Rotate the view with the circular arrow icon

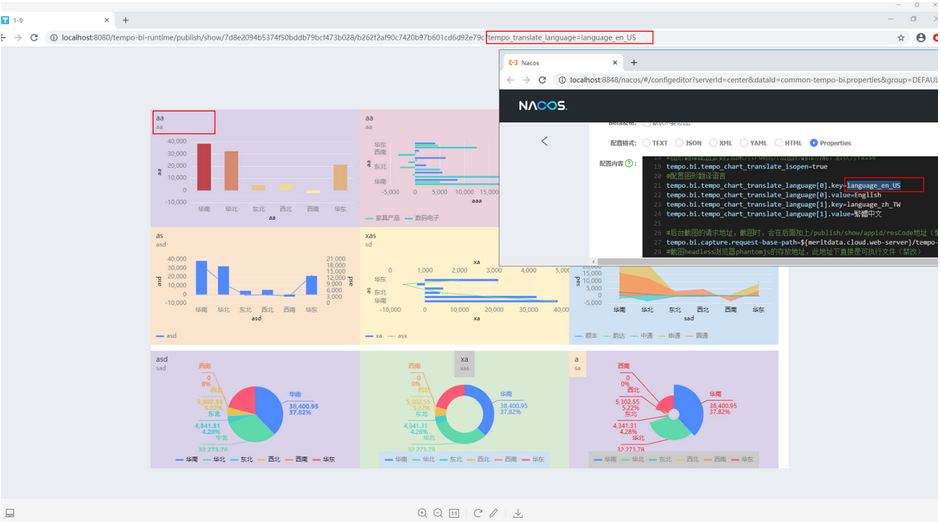[478, 513]
